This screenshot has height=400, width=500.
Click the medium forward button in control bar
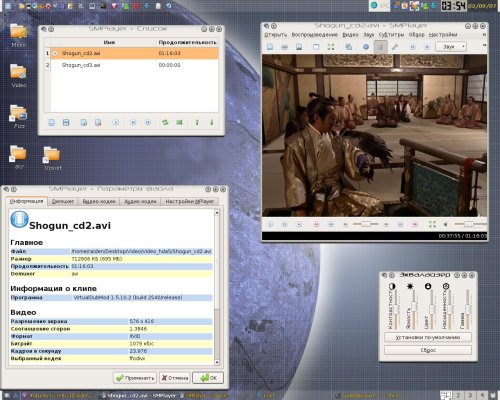coord(400,224)
